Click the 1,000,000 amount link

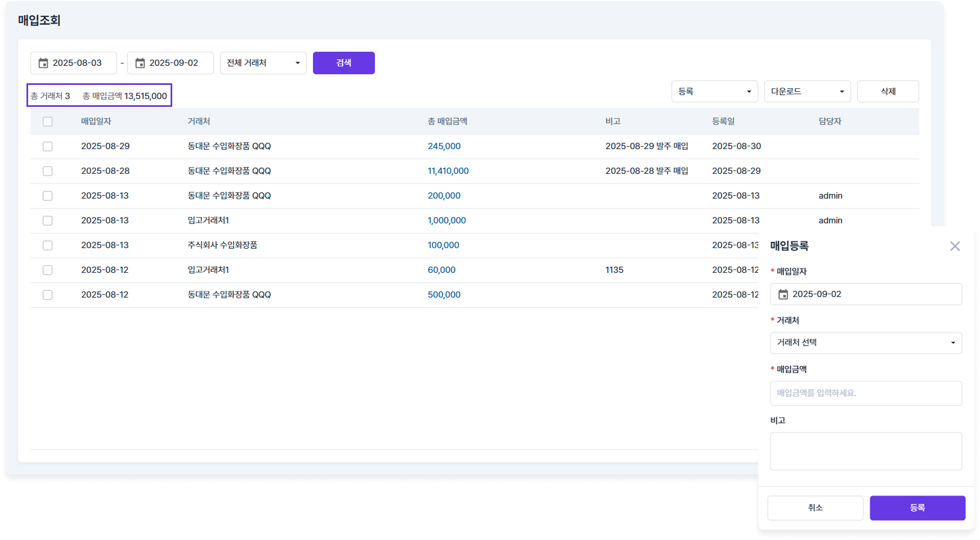coord(446,220)
